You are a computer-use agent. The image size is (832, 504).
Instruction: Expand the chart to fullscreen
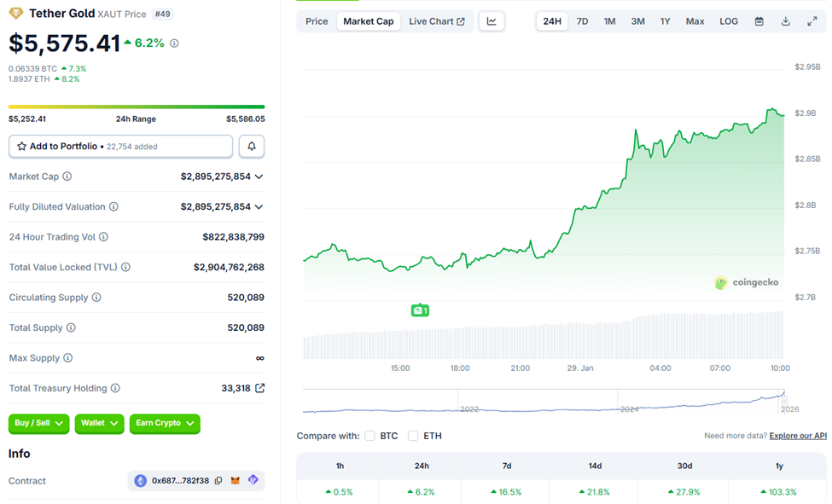(812, 20)
